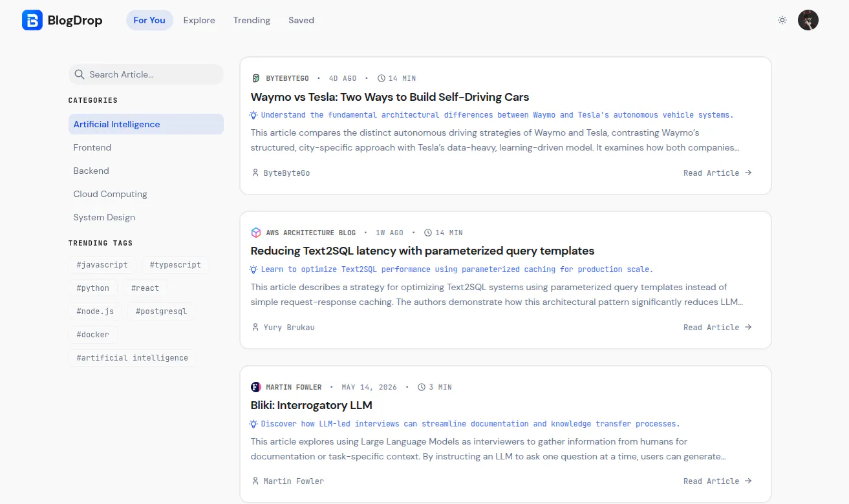Screen dimensions: 849x504
Task: Choose the Cloud Computing category
Action: [146, 194]
